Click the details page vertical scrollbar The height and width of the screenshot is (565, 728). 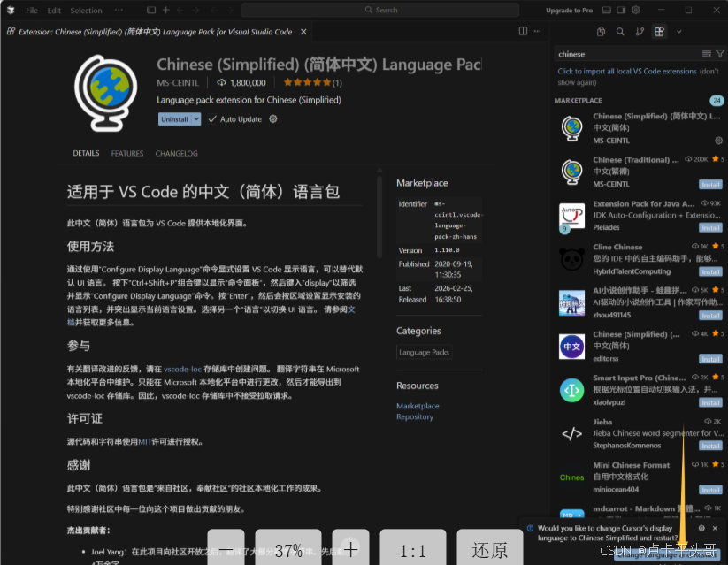[379, 216]
